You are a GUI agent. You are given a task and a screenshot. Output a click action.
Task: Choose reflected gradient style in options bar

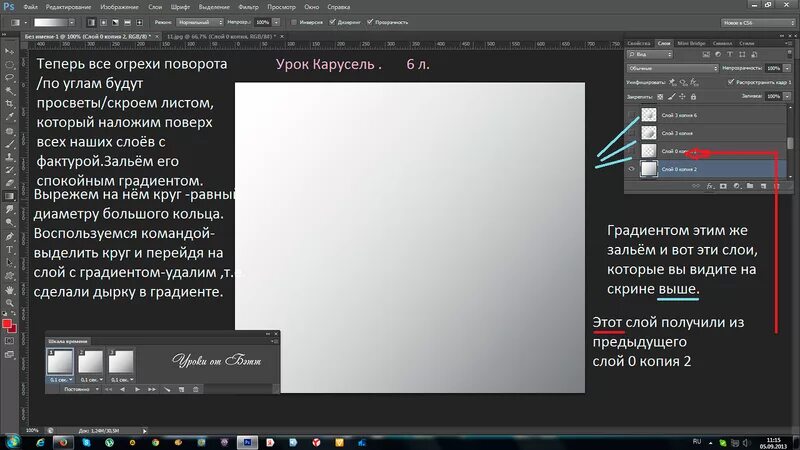point(127,22)
